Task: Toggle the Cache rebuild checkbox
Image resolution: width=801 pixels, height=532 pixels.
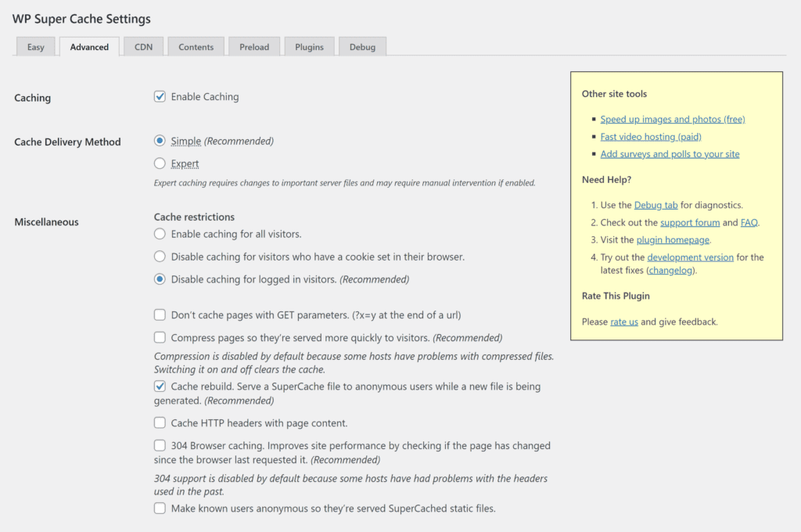Action: [160, 386]
